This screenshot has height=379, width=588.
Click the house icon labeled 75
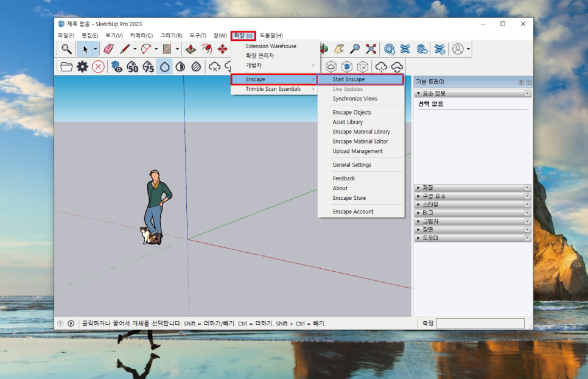(x=148, y=67)
